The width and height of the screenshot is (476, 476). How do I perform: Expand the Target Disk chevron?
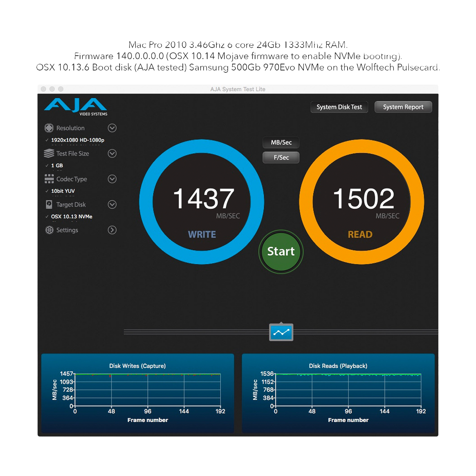[112, 204]
